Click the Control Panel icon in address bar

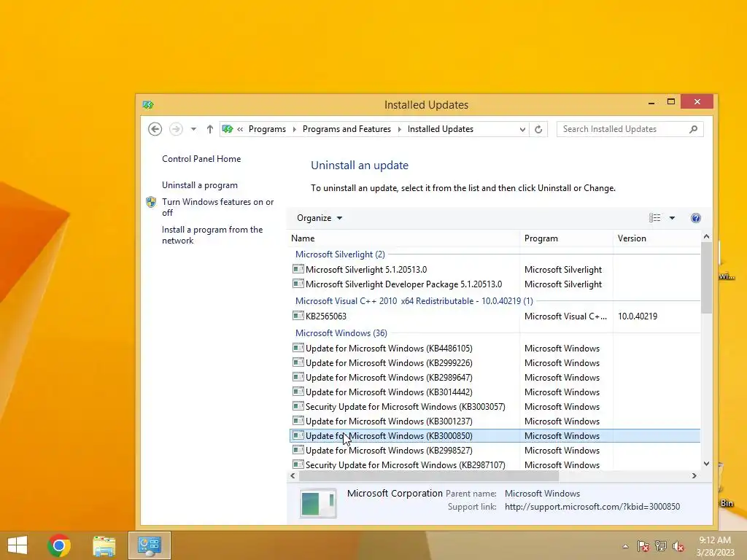pyautogui.click(x=228, y=129)
